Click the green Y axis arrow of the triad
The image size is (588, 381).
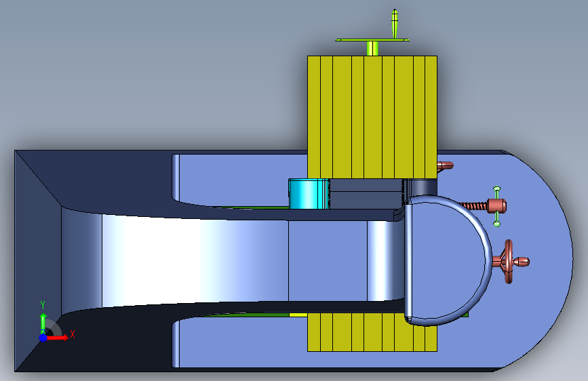pyautogui.click(x=43, y=323)
